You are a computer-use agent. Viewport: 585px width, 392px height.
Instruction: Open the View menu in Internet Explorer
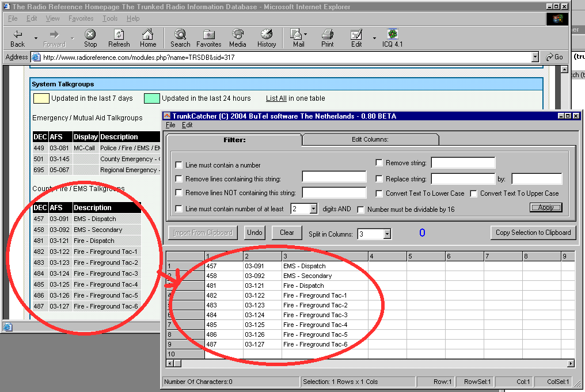click(x=52, y=18)
